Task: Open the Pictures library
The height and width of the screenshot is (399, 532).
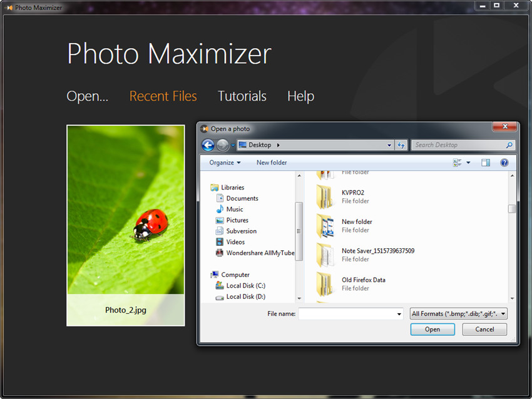Action: click(x=237, y=220)
